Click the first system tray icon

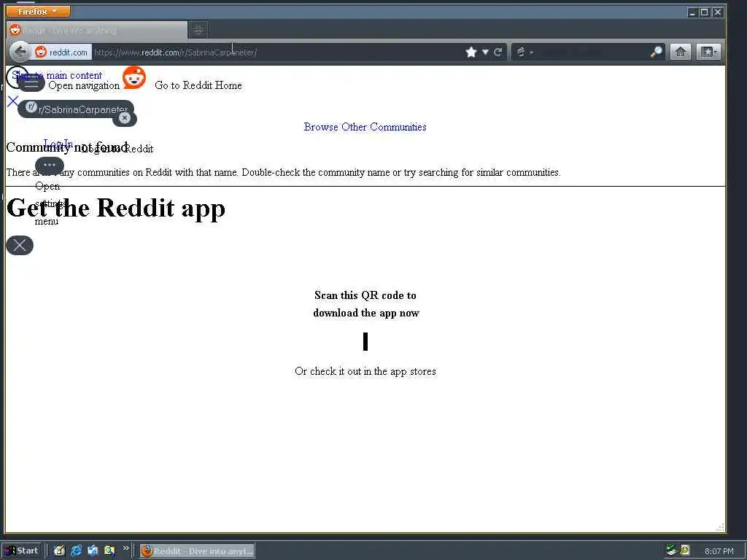pyautogui.click(x=672, y=551)
